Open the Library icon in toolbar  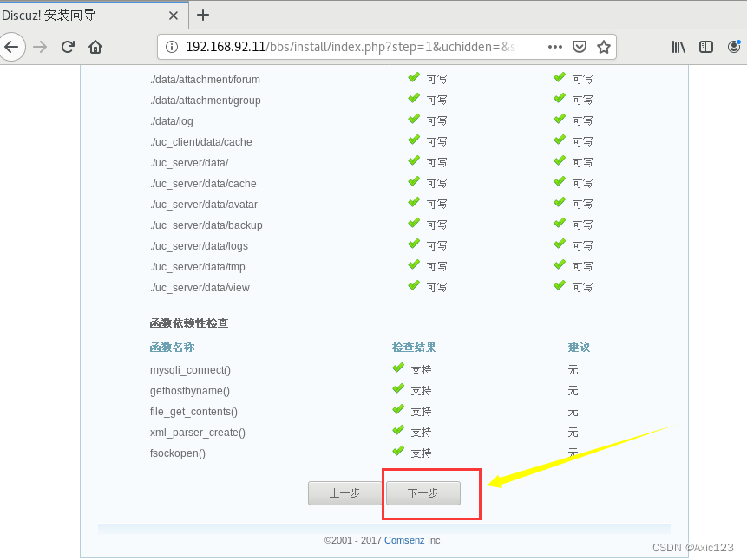678,47
